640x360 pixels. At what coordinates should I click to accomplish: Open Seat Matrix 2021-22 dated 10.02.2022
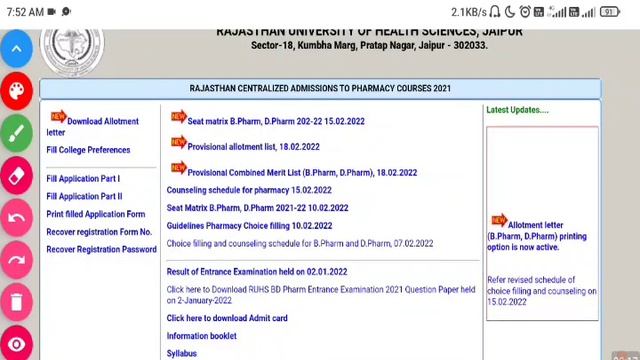[258, 208]
